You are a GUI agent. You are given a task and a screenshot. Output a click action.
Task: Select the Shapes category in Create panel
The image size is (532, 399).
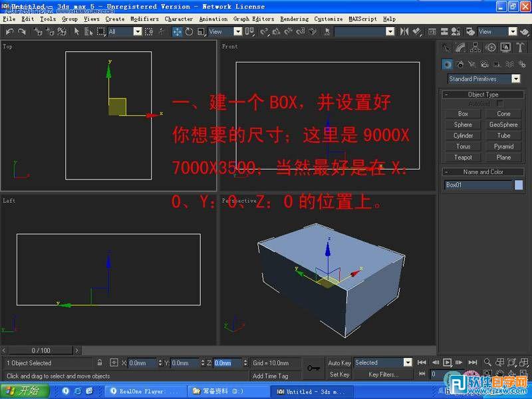click(x=460, y=65)
